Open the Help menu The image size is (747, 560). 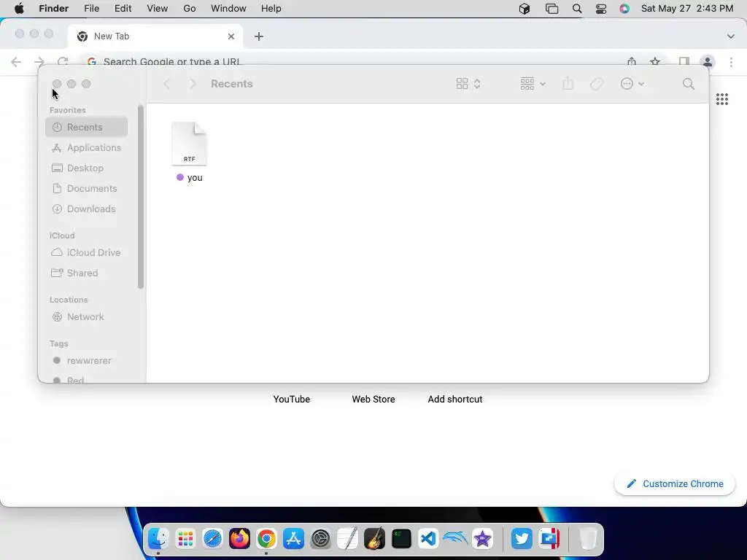271,9
